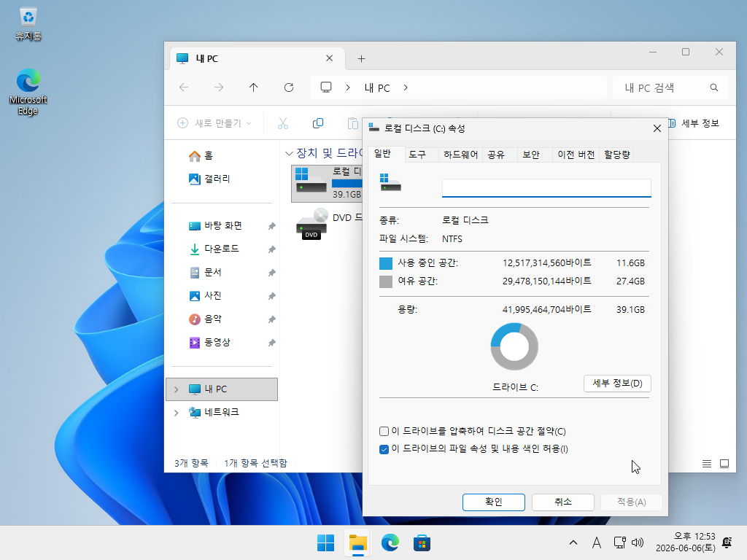
Task: Open the 할당량 tab
Action: (x=617, y=155)
